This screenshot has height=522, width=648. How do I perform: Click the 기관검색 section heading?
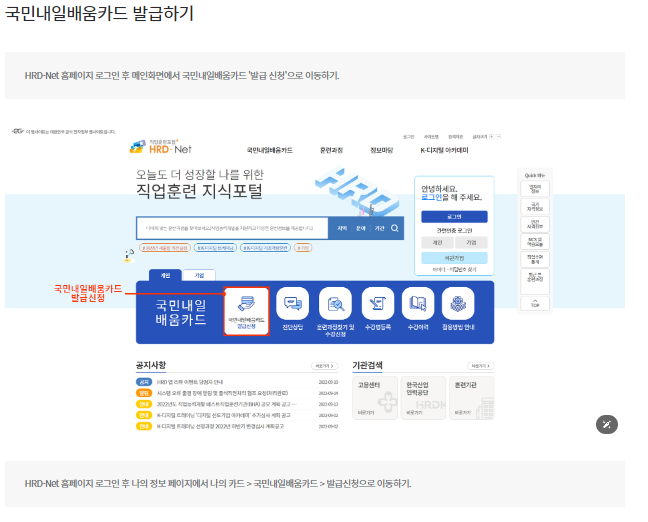pyautogui.click(x=367, y=365)
